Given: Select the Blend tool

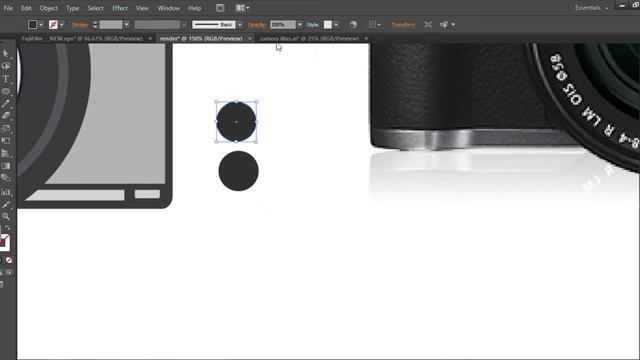Looking at the screenshot, I should pyautogui.click(x=6, y=178).
